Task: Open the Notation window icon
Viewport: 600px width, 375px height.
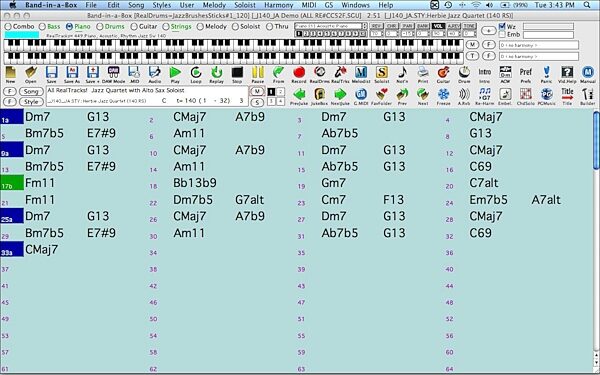Action: [402, 74]
